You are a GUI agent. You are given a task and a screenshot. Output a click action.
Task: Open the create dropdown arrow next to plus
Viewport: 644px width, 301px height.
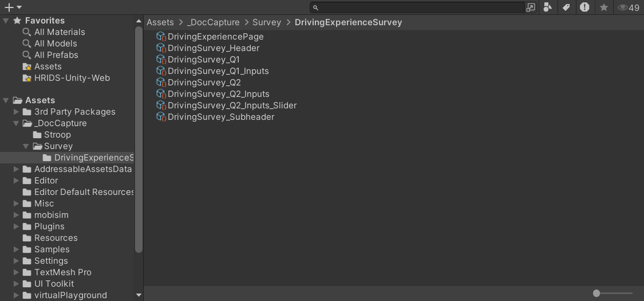pos(19,7)
